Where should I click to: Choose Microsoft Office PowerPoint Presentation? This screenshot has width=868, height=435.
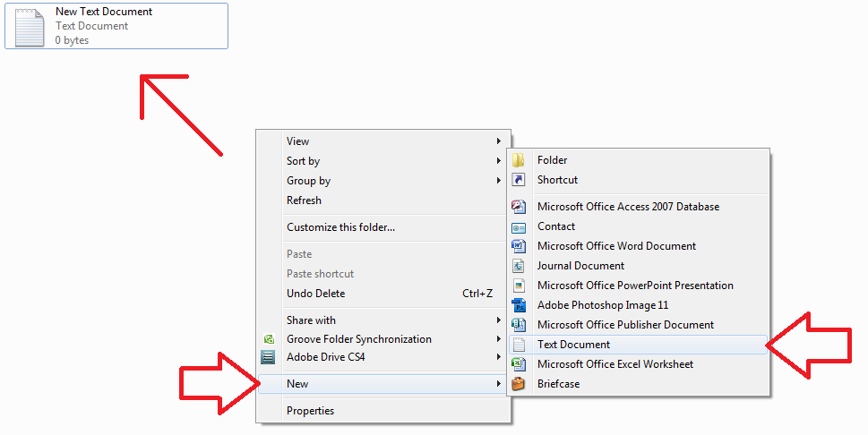(639, 286)
